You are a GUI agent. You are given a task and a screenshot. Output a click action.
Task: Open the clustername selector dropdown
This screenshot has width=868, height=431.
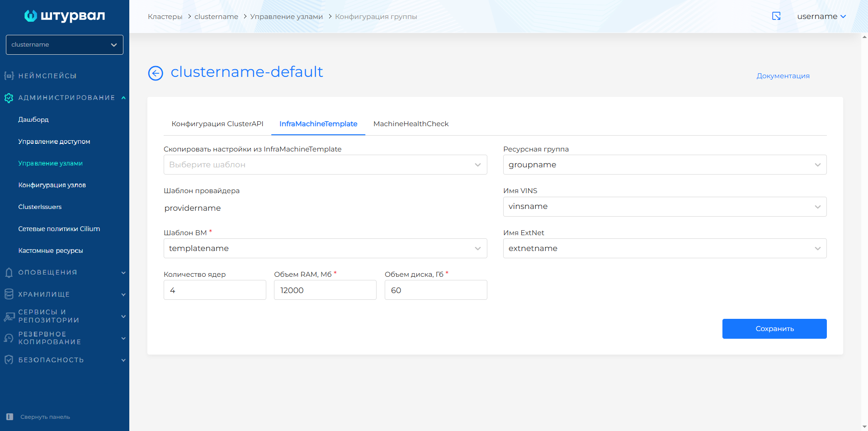(64, 45)
